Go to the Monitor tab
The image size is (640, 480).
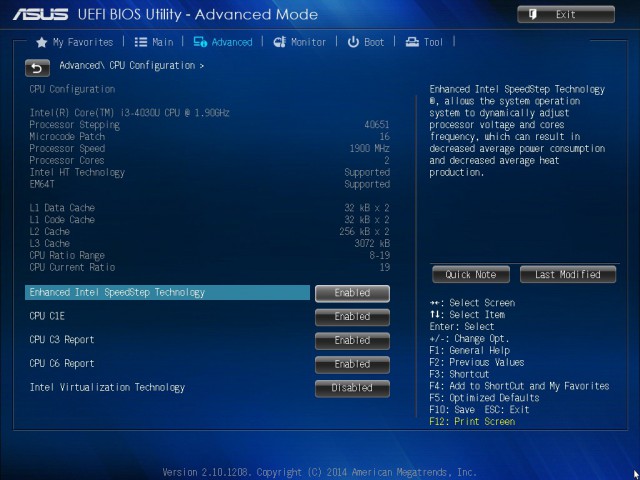(300, 42)
